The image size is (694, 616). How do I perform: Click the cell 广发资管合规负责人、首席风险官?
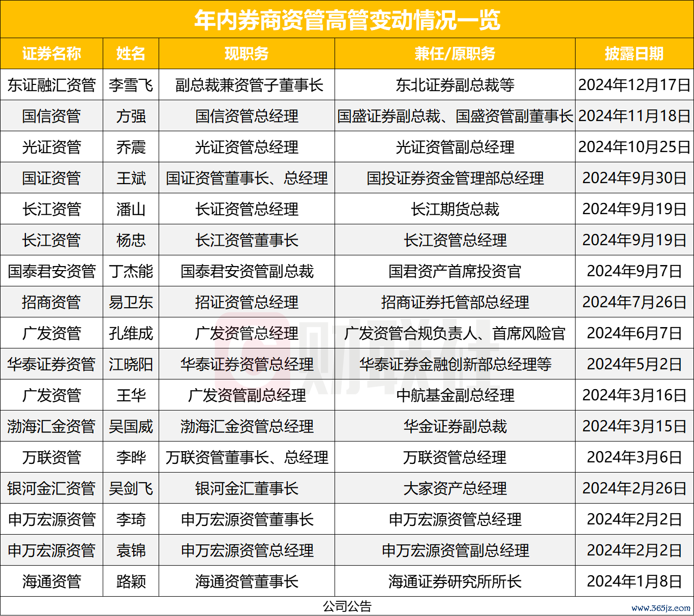click(455, 333)
